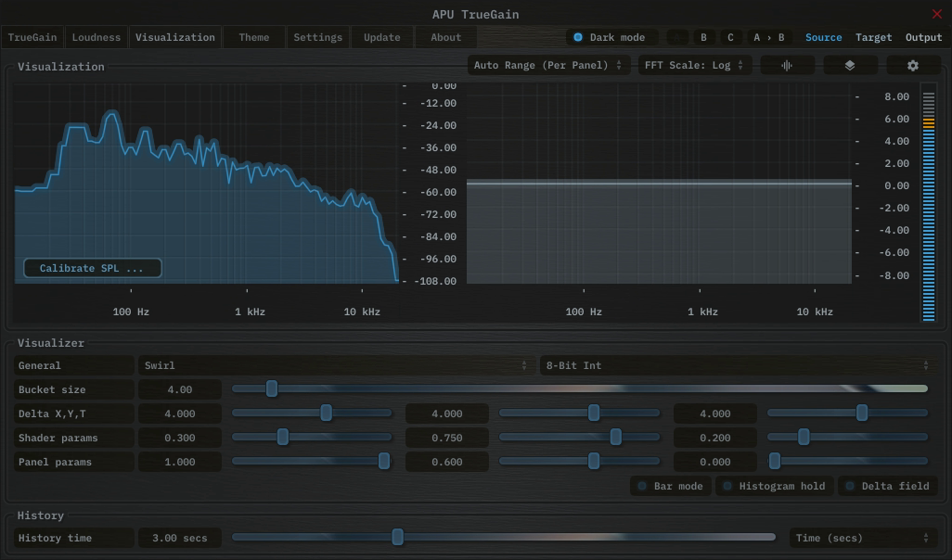The height and width of the screenshot is (560, 952).
Task: Close the APU TrueGain window
Action: [936, 14]
